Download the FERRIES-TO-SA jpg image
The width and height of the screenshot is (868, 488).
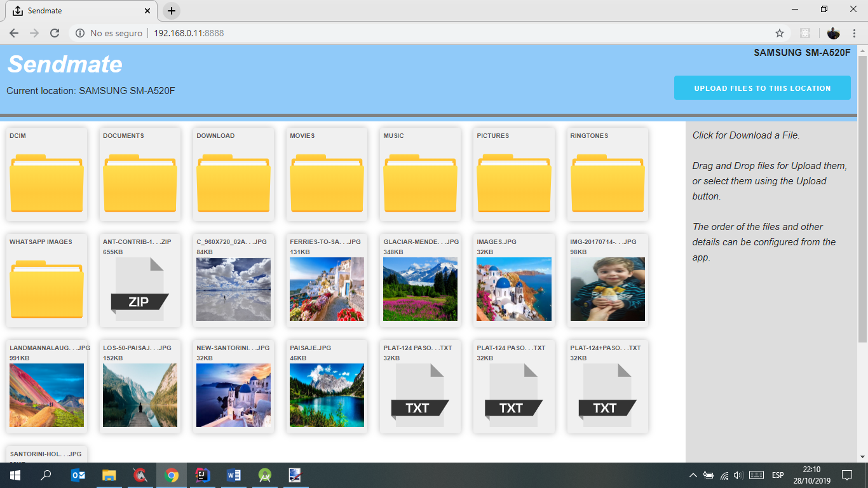point(327,281)
